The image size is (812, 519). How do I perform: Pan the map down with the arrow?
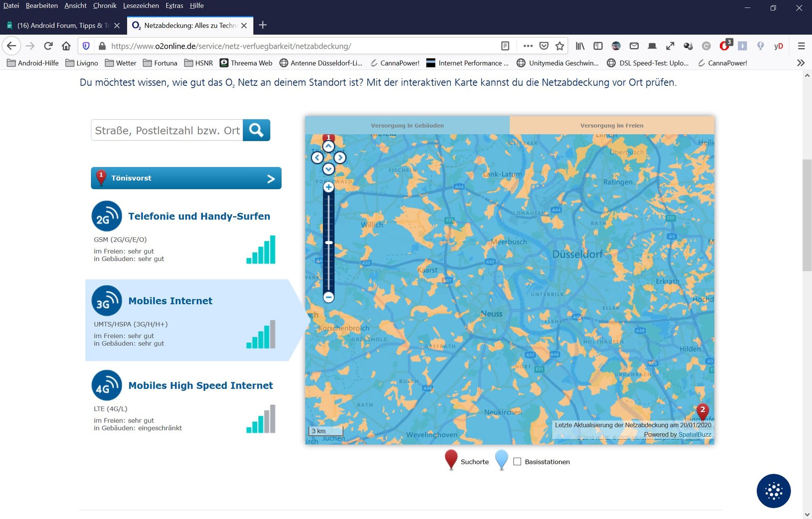click(329, 169)
